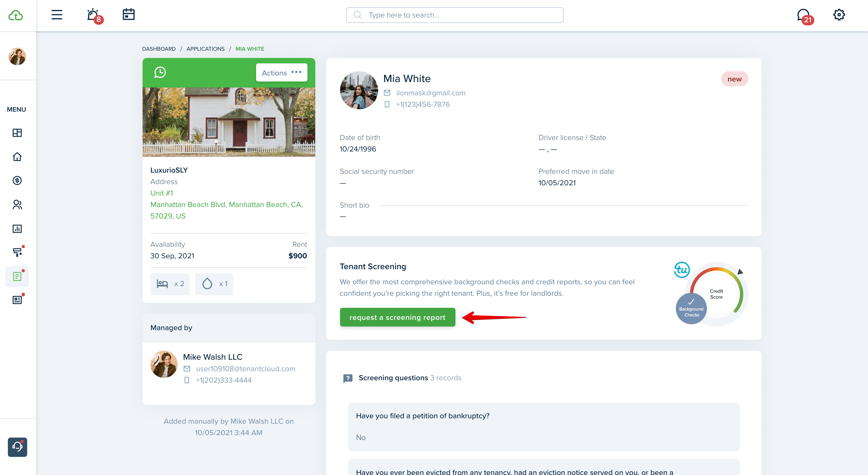Open the settings gear

(839, 15)
